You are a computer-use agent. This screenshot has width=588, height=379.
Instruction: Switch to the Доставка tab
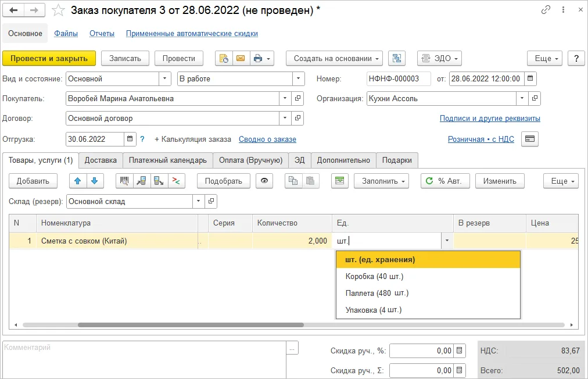101,160
